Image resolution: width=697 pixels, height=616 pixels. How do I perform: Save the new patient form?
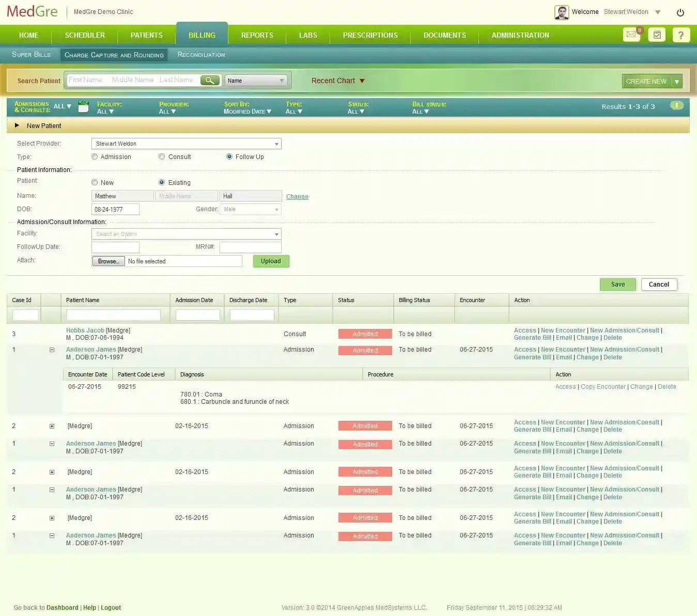coord(617,284)
